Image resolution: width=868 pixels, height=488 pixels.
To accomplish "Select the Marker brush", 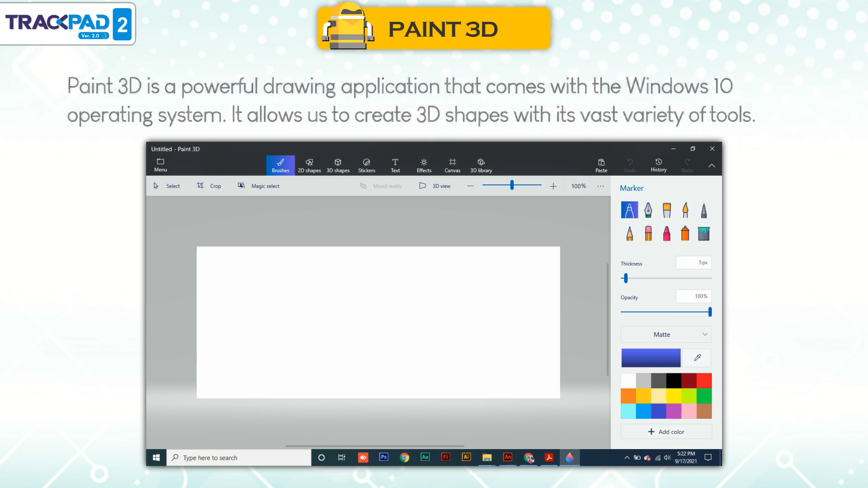I will (x=629, y=210).
